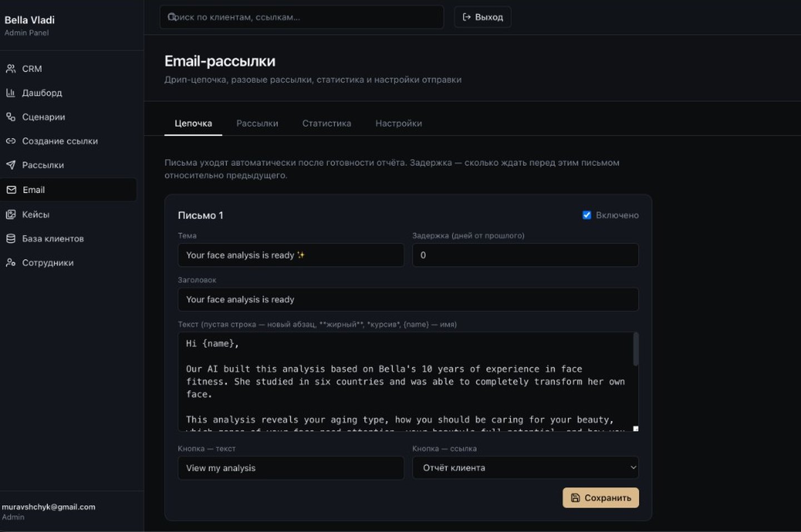Open the Кейсы gallery icon

pos(11,215)
